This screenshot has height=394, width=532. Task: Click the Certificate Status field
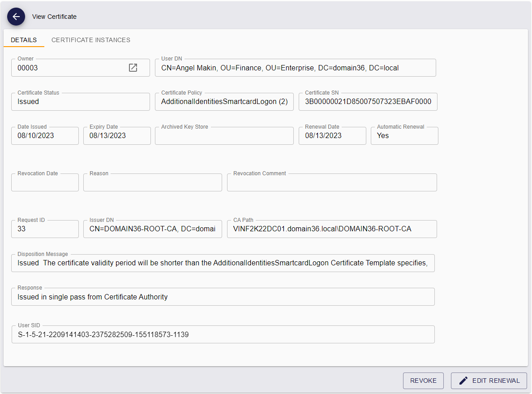pyautogui.click(x=80, y=101)
